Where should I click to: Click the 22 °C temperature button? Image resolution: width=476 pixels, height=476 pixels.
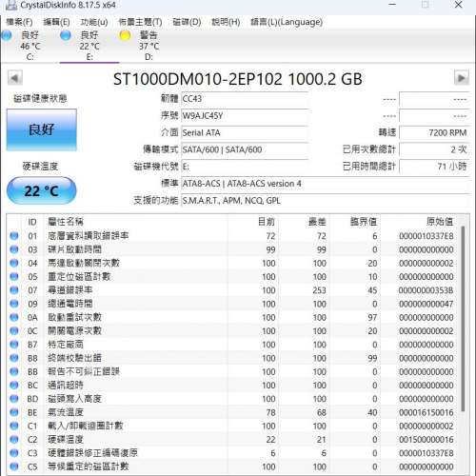click(x=42, y=190)
